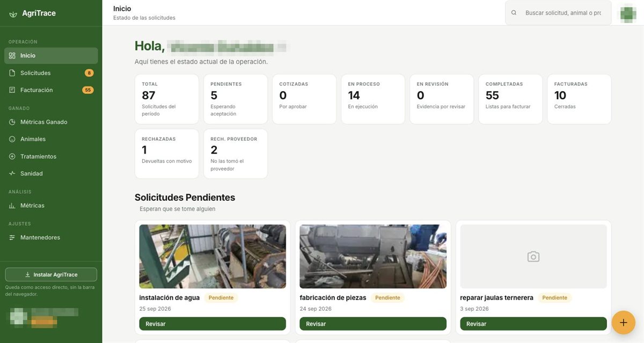644x343 pixels.
Task: Click the date '24 sep 2026'
Action: [x=316, y=309]
